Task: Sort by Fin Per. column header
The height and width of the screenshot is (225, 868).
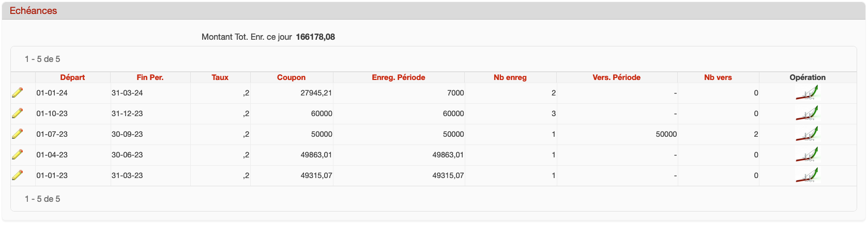Action: (x=150, y=77)
